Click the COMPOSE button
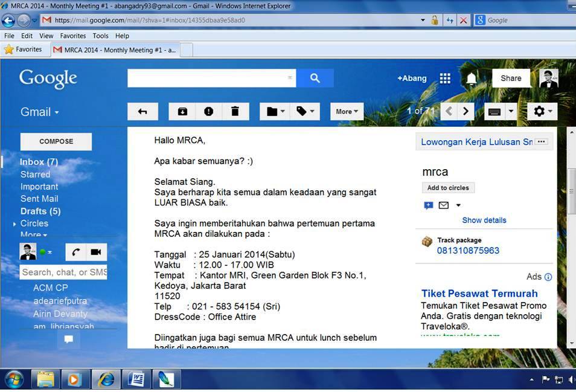576x392 pixels. point(56,141)
